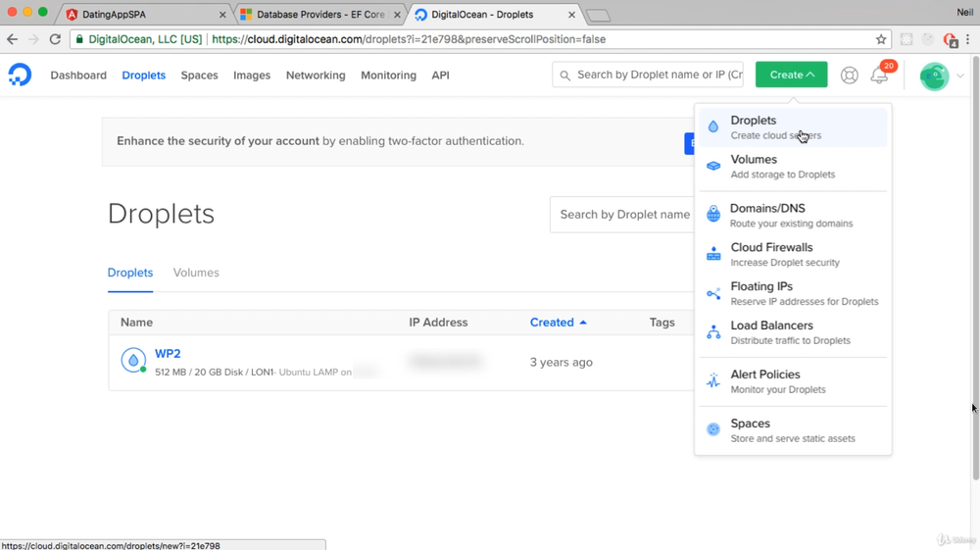980x550 pixels.
Task: Open a new browser tab
Action: pos(598,16)
